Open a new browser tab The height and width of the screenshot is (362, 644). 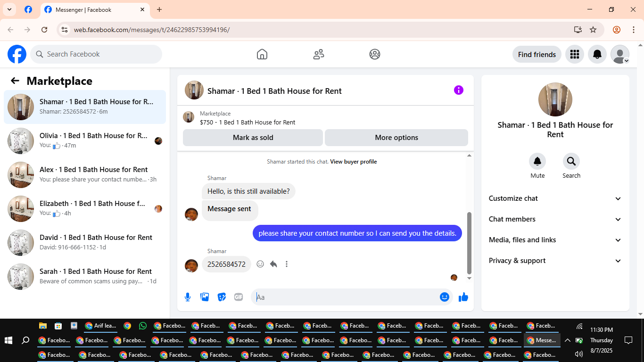159,9
